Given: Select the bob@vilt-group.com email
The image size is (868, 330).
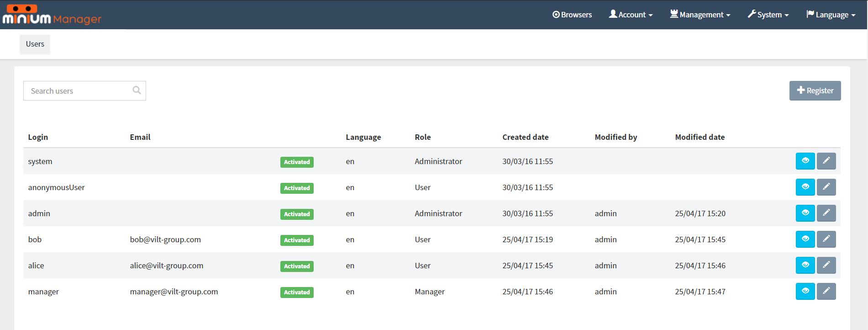Looking at the screenshot, I should point(165,240).
